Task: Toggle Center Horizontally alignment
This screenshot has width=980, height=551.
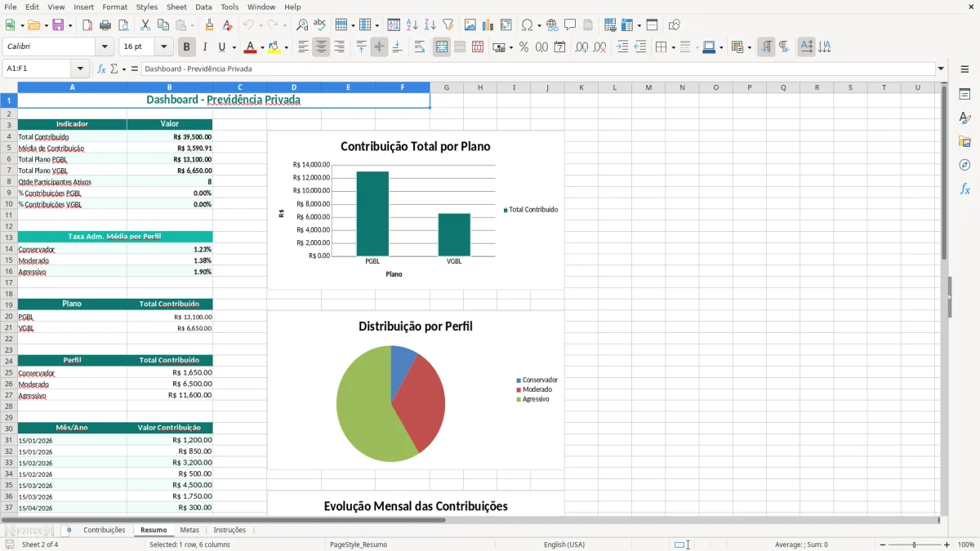Action: (321, 47)
